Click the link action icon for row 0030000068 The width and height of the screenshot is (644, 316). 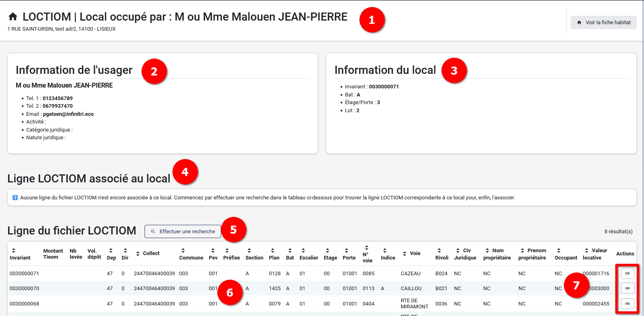click(627, 303)
